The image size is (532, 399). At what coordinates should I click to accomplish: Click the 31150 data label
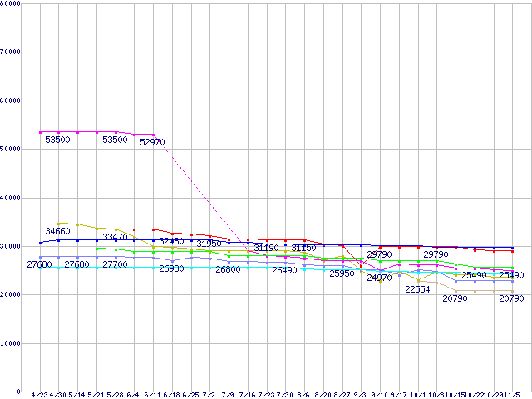(303, 249)
